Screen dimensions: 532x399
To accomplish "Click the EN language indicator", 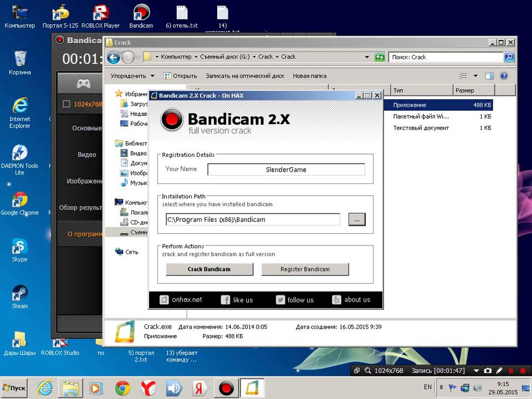I will (428, 387).
